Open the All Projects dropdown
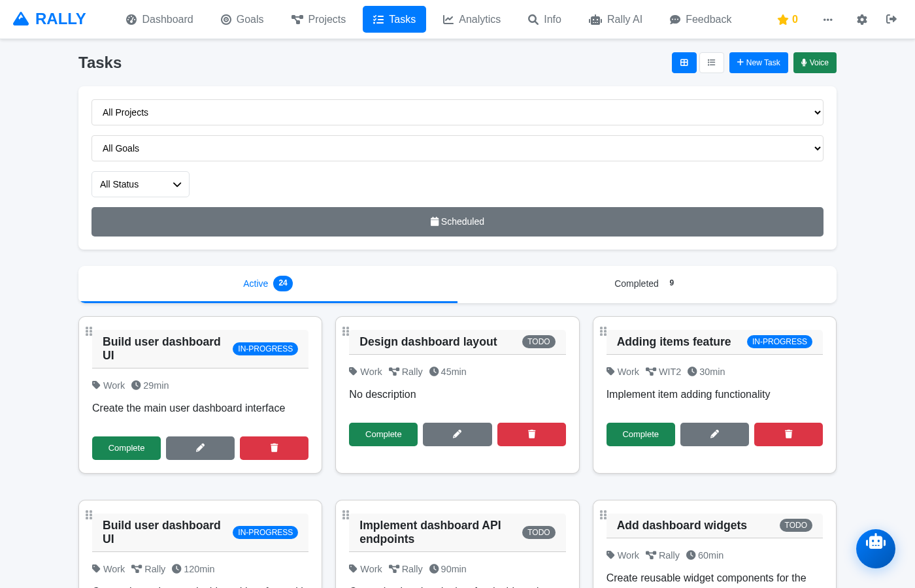915x588 pixels. (457, 112)
